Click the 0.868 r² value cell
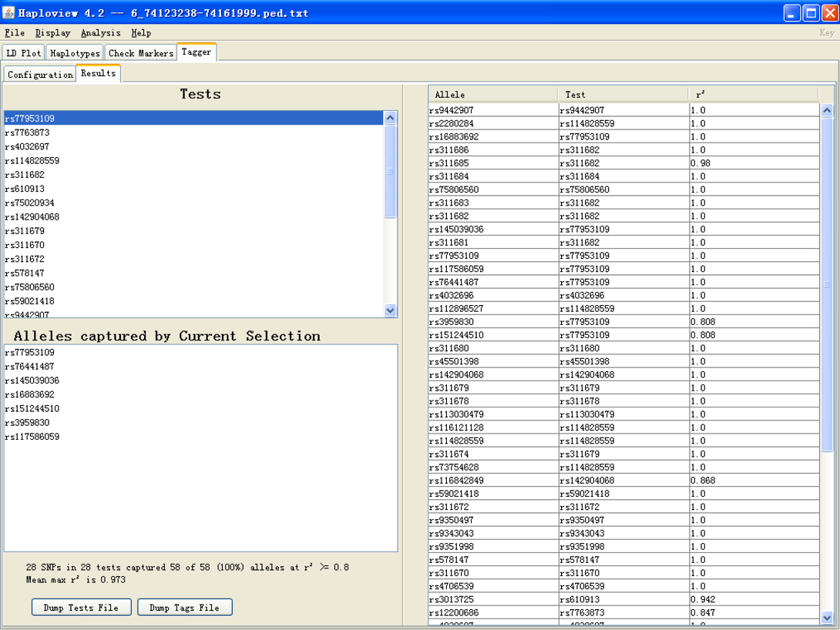Viewport: 840px width, 630px height. pyautogui.click(x=754, y=480)
